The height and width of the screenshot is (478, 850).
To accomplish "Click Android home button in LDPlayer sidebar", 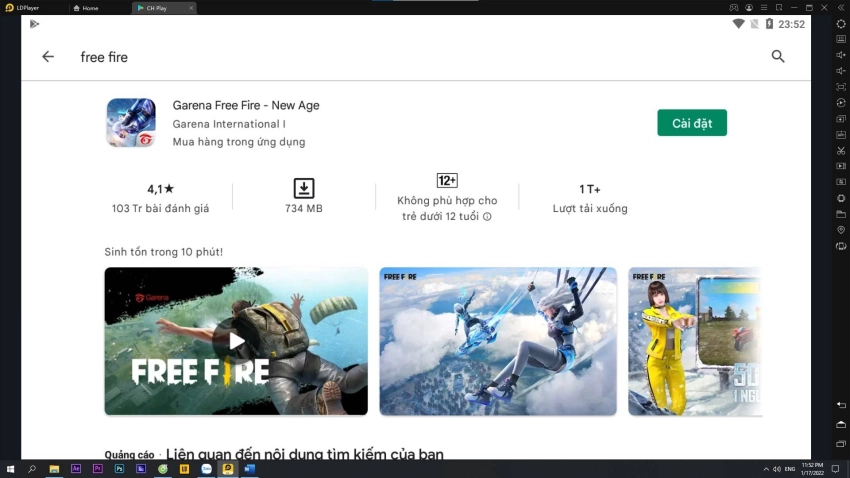I will point(841,424).
